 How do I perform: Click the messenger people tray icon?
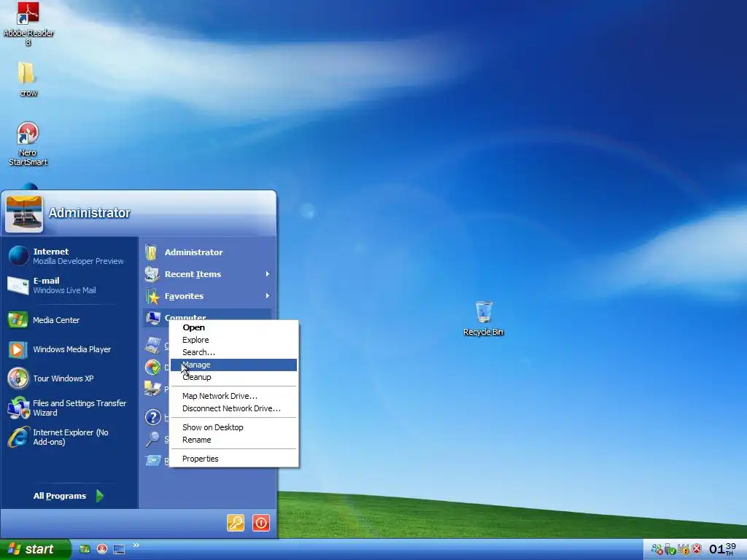click(657, 550)
